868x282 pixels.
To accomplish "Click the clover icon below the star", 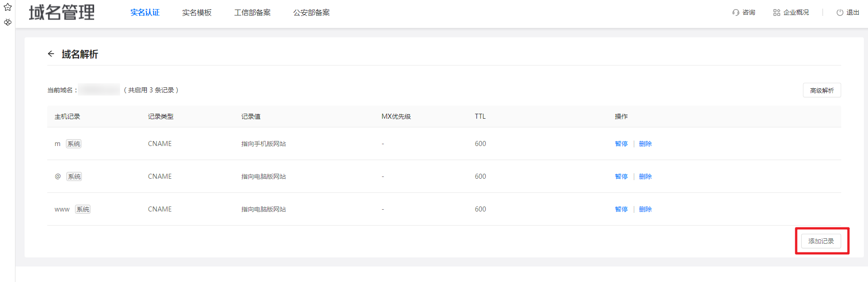I will click(x=8, y=22).
